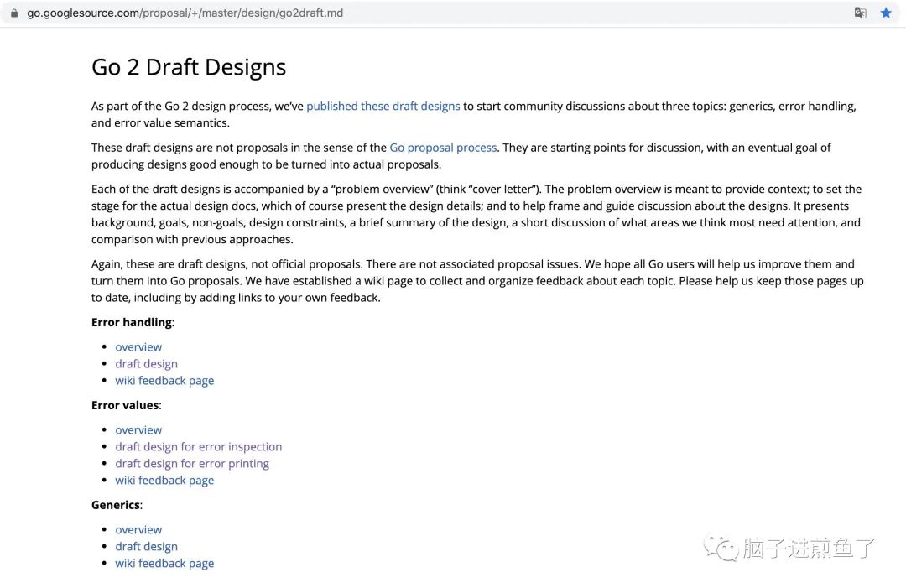Open draft design under Generics
The height and width of the screenshot is (588, 906).
click(x=146, y=546)
